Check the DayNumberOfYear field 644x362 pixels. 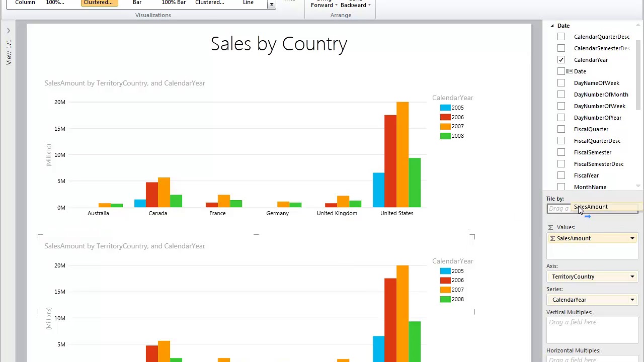click(x=561, y=118)
